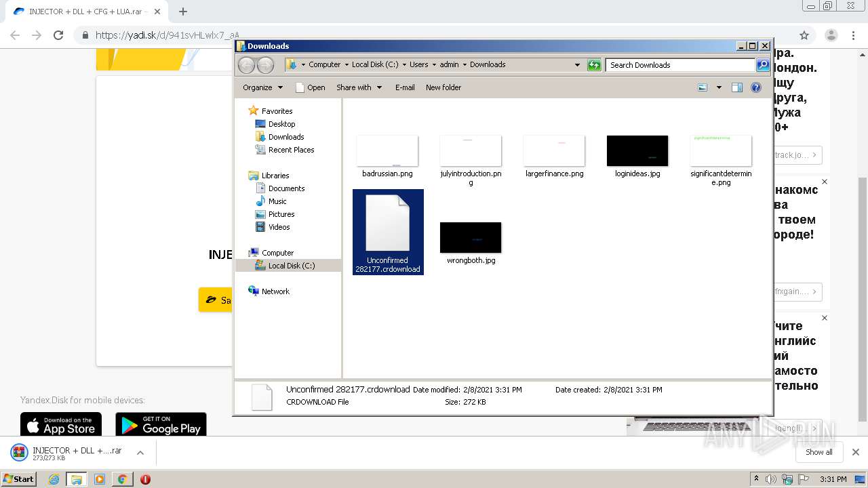The height and width of the screenshot is (488, 868).
Task: Click admin in address breadcrumb
Action: [449, 65]
